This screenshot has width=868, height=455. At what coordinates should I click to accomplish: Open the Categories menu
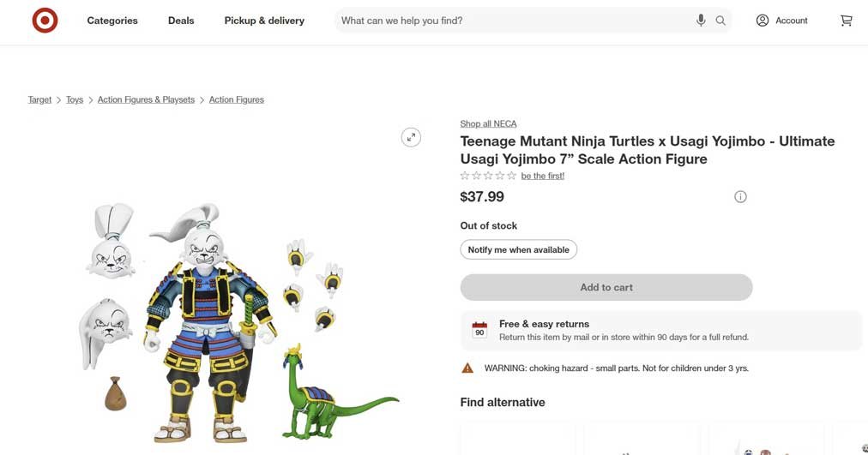point(112,21)
